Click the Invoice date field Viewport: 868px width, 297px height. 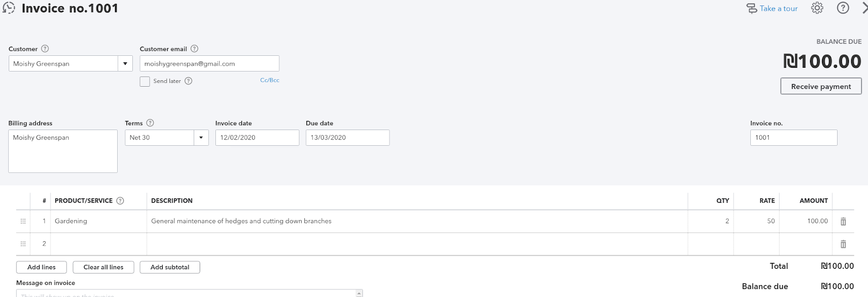point(257,138)
